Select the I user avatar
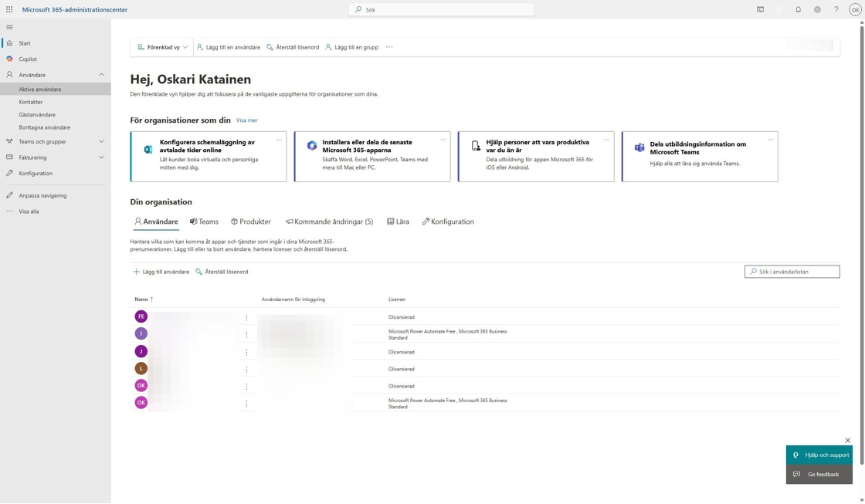The height and width of the screenshot is (504, 865). coord(141,333)
